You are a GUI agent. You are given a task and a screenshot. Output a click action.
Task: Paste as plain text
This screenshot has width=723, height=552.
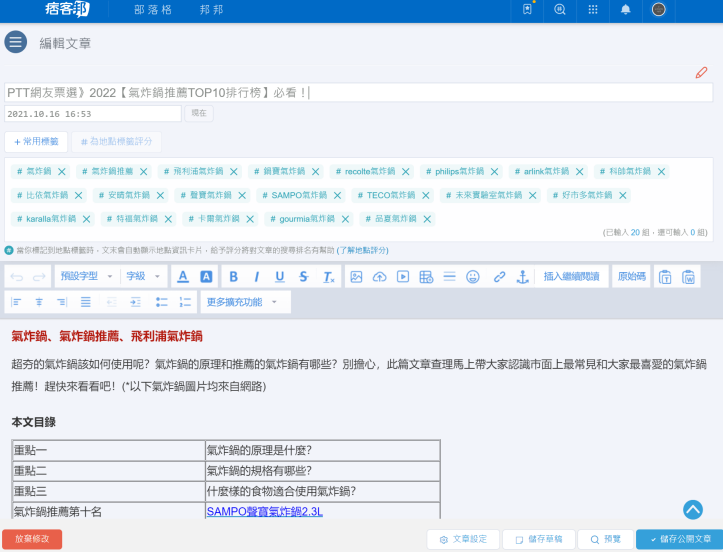tap(665, 277)
